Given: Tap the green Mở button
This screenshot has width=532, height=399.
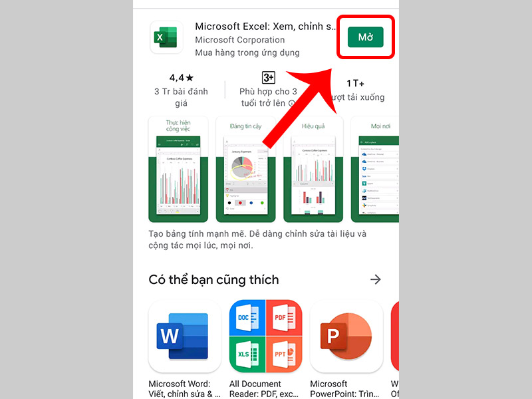Looking at the screenshot, I should click(365, 37).
